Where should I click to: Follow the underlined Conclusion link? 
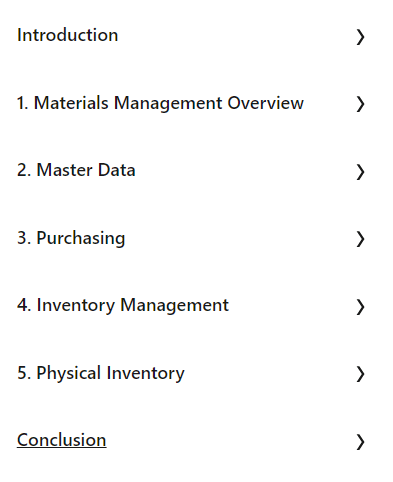62,440
